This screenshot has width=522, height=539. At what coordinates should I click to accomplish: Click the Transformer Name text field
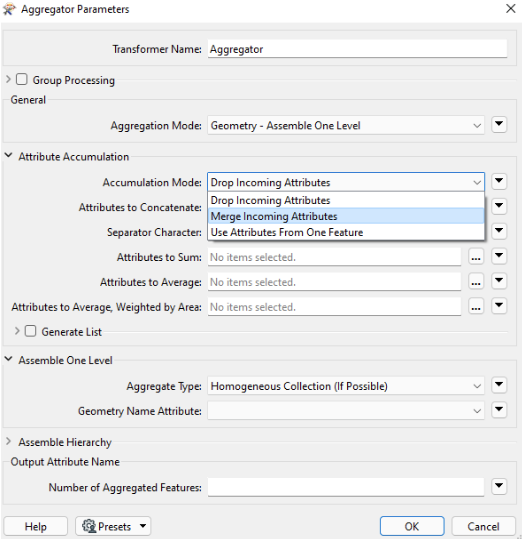coord(357,49)
